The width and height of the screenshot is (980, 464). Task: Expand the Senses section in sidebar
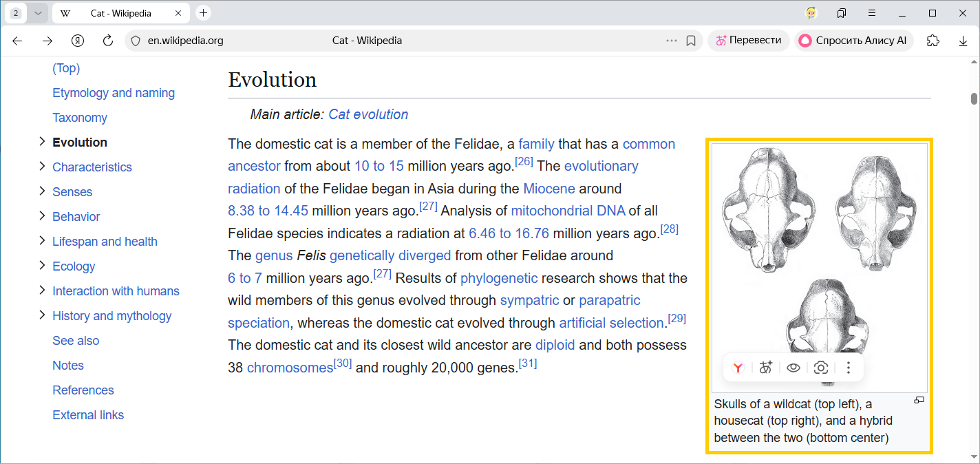(x=42, y=191)
